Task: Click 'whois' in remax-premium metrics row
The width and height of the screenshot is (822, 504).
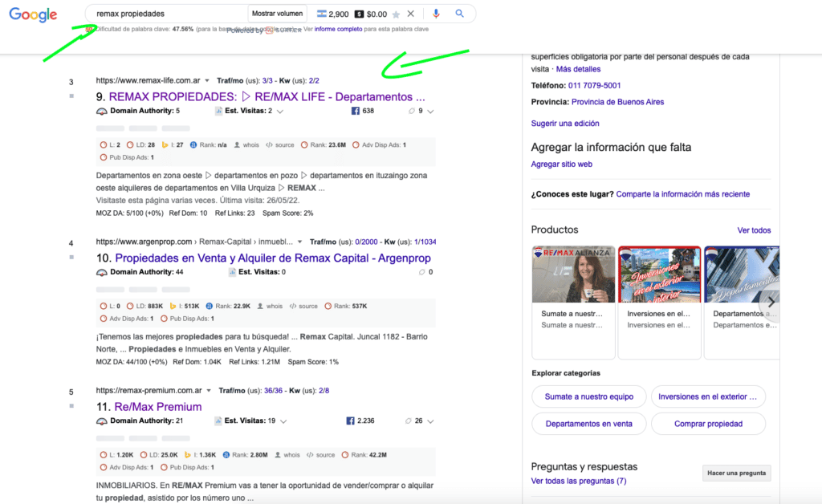Action: (287, 455)
